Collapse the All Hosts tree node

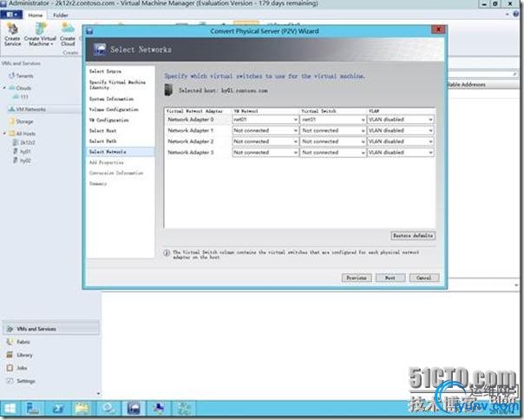click(4, 134)
